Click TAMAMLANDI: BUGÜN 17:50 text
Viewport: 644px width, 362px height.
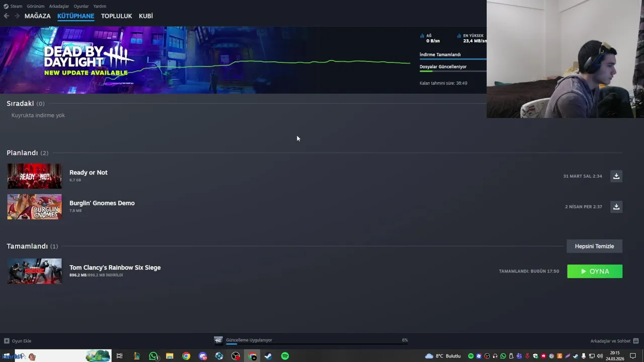(529, 271)
